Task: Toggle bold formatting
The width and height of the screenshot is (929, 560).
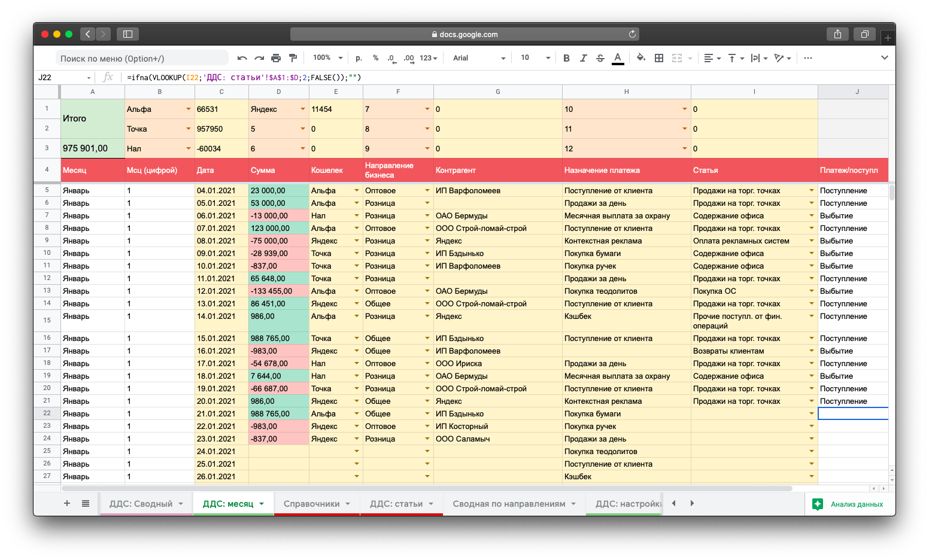Action: coord(566,58)
